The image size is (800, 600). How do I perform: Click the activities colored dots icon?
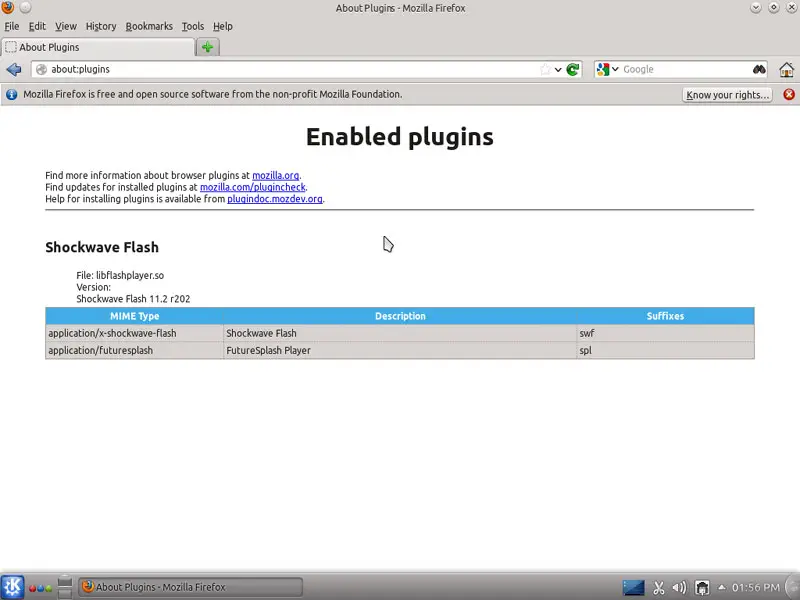pyautogui.click(x=40, y=588)
